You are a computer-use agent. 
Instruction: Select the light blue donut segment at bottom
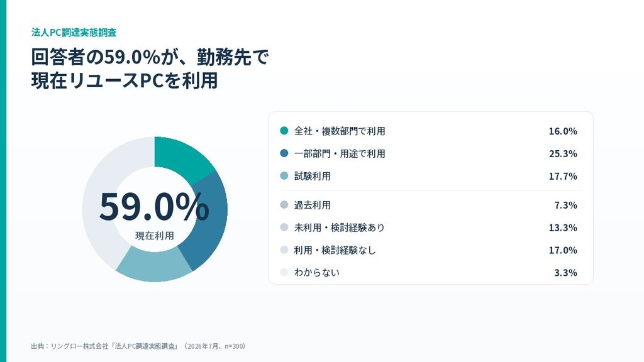(154, 266)
